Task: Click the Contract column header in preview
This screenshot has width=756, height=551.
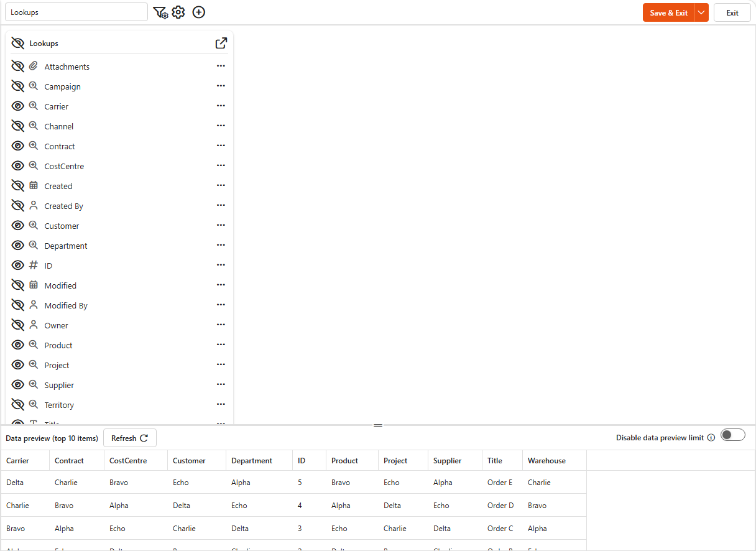Action: pyautogui.click(x=76, y=461)
